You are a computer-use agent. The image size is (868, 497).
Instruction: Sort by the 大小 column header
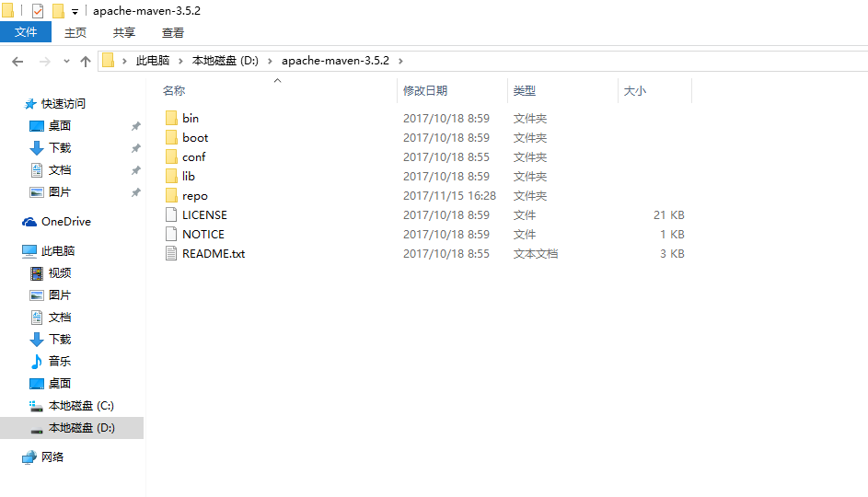[x=634, y=91]
